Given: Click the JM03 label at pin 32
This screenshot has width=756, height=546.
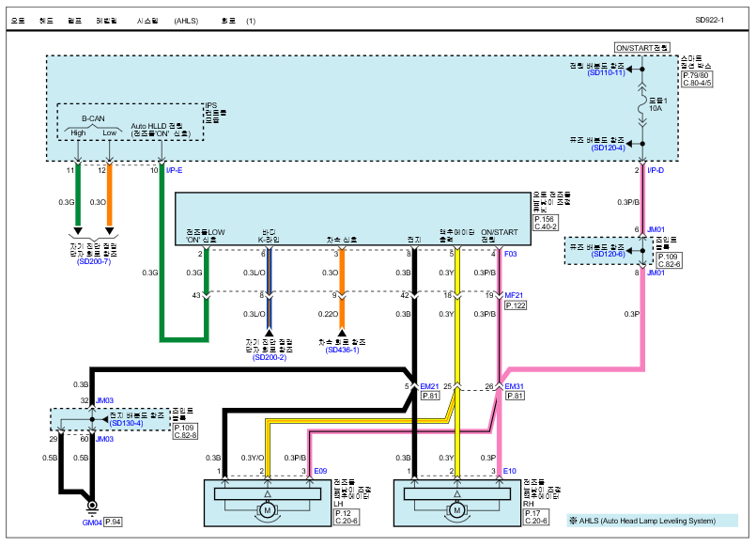Looking at the screenshot, I should (x=104, y=400).
